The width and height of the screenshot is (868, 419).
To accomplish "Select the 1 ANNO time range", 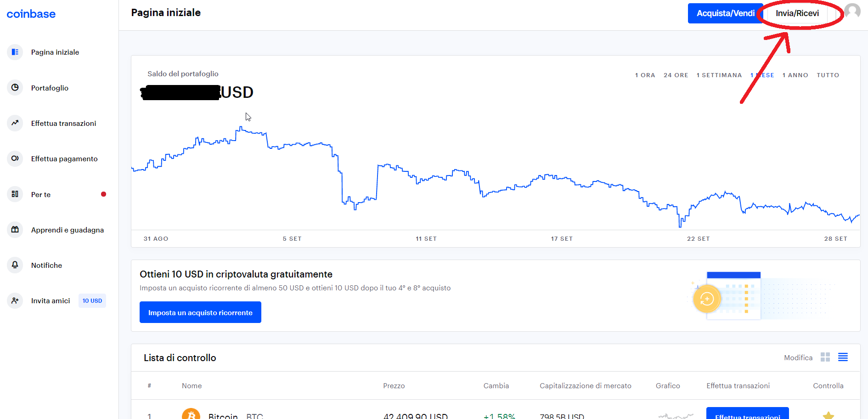I will coord(795,75).
